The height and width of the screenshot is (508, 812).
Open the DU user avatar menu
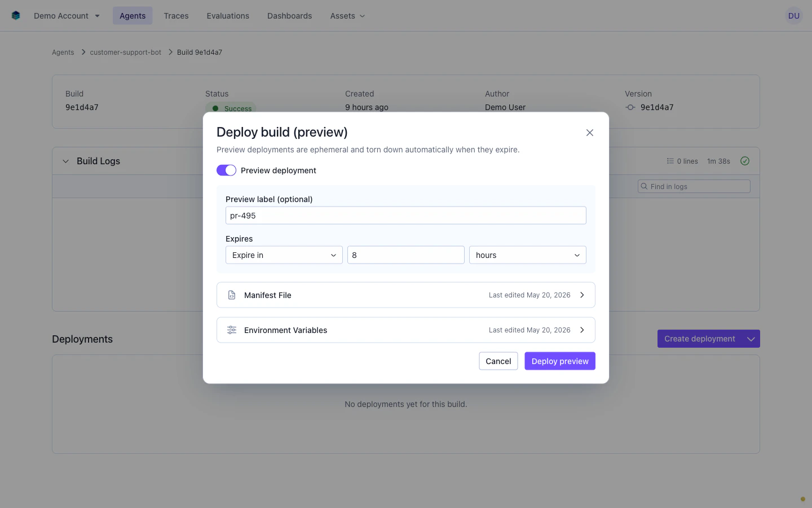pyautogui.click(x=793, y=16)
